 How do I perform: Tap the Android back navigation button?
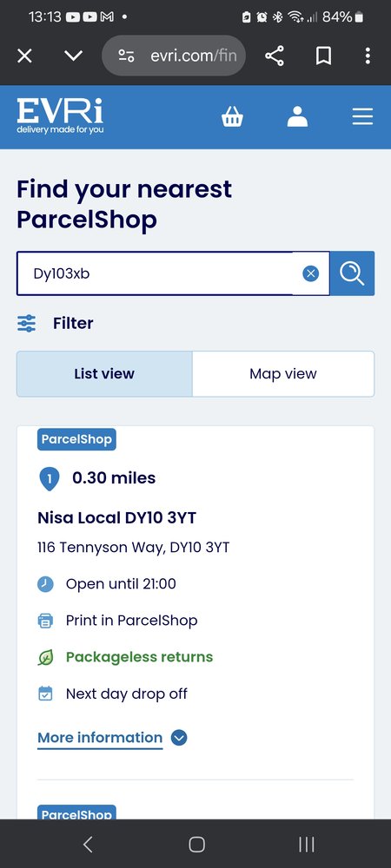pyautogui.click(x=87, y=845)
